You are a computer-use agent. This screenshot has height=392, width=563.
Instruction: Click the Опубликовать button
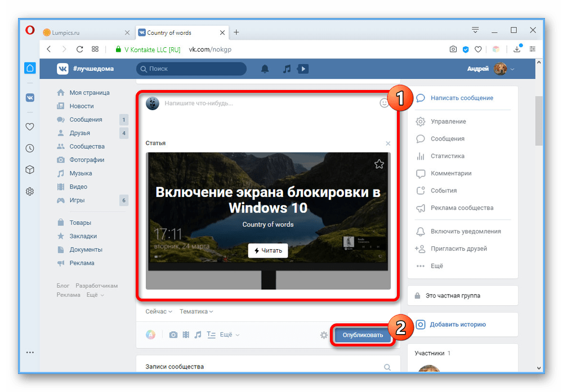pos(362,335)
